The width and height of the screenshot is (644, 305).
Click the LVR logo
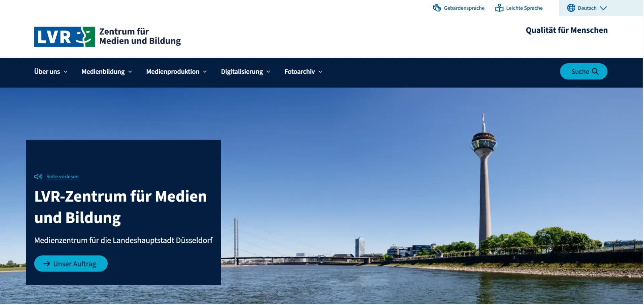[x=64, y=37]
